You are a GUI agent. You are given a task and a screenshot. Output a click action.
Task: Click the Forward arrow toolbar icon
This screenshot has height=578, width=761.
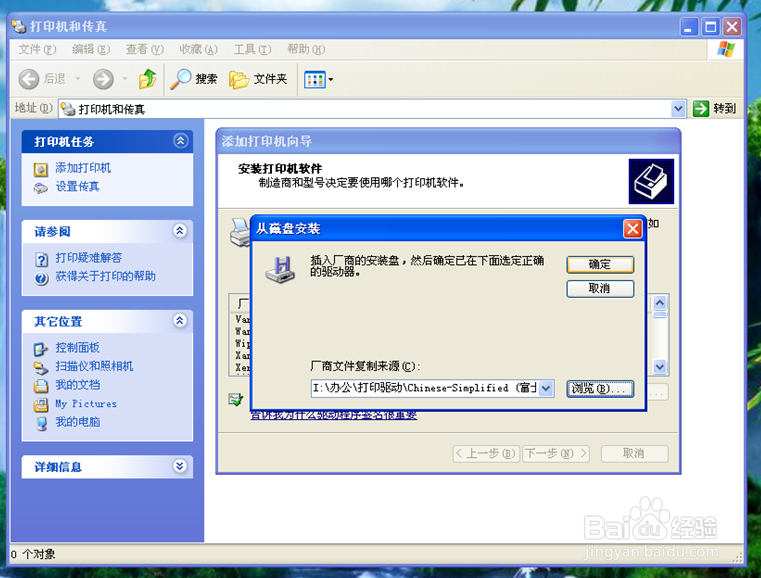coord(103,79)
